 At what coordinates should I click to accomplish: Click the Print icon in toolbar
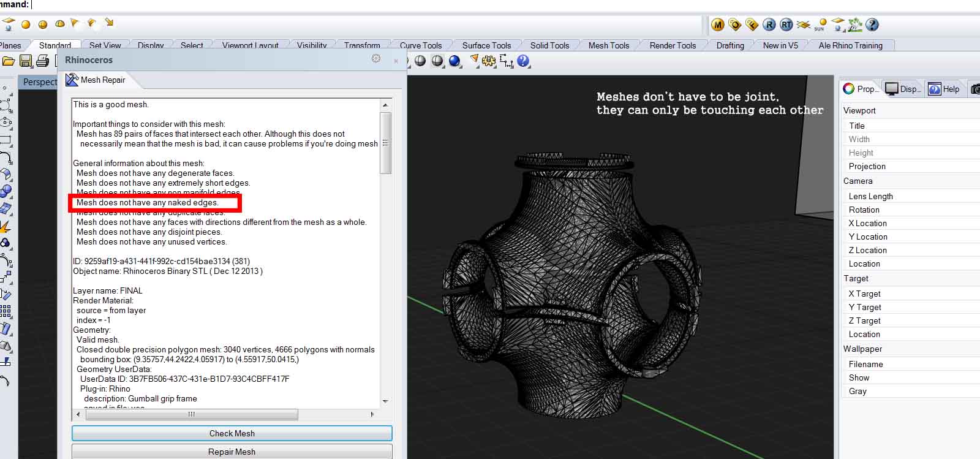pos(42,61)
